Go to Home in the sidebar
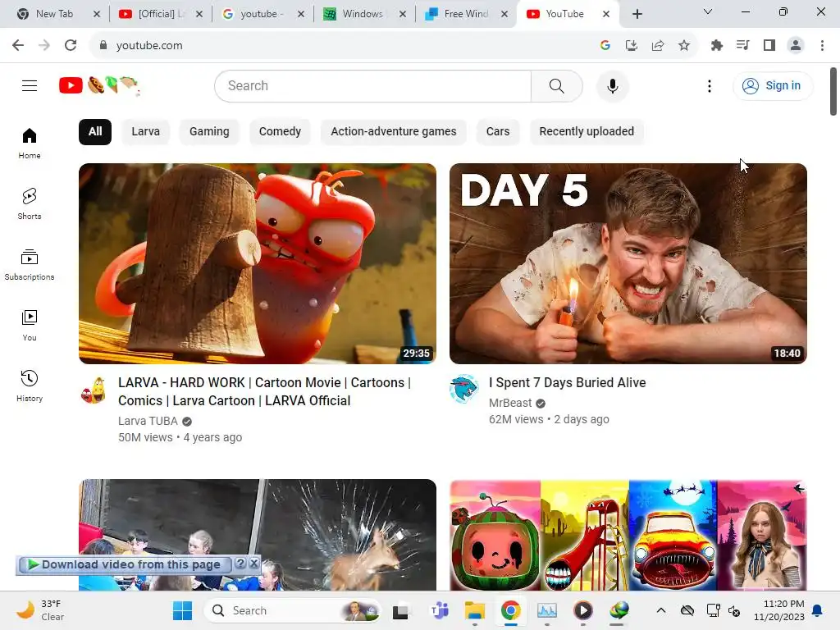The width and height of the screenshot is (840, 630). tap(30, 143)
